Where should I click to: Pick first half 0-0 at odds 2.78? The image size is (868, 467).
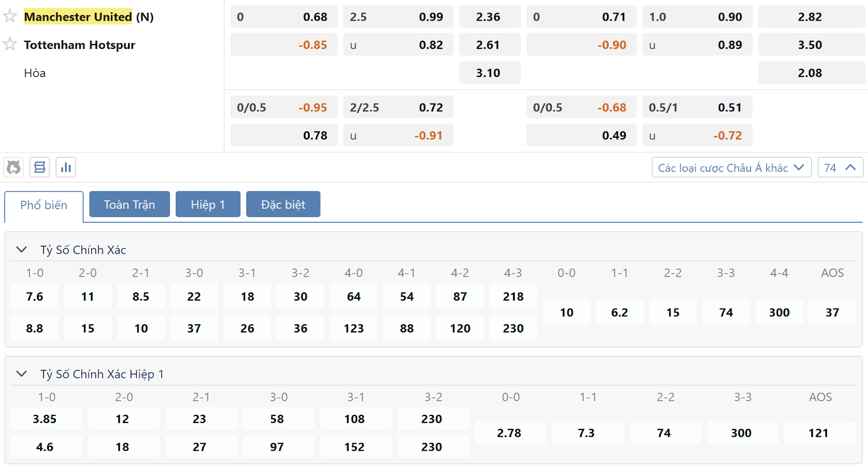point(510,433)
